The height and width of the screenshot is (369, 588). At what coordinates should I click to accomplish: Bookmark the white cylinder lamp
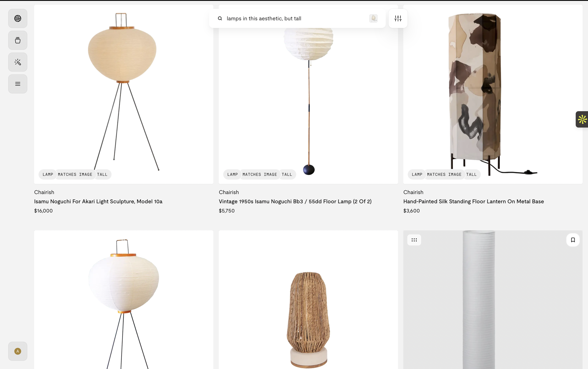(x=573, y=240)
